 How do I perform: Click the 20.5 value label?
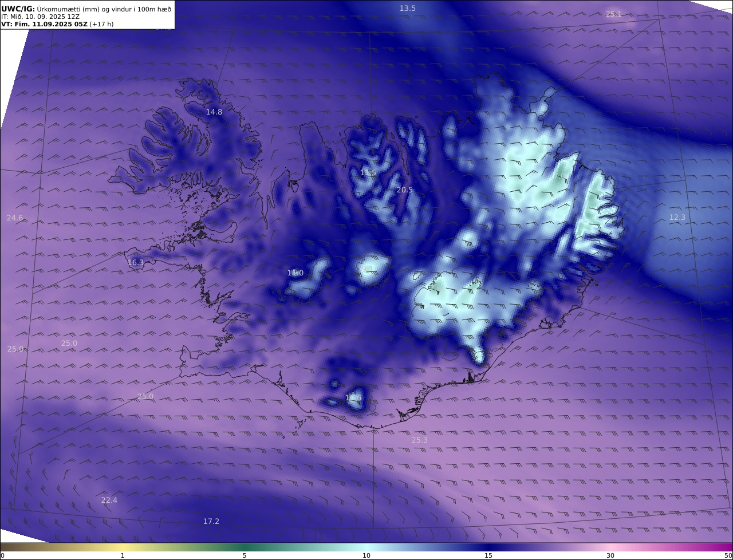coord(405,190)
